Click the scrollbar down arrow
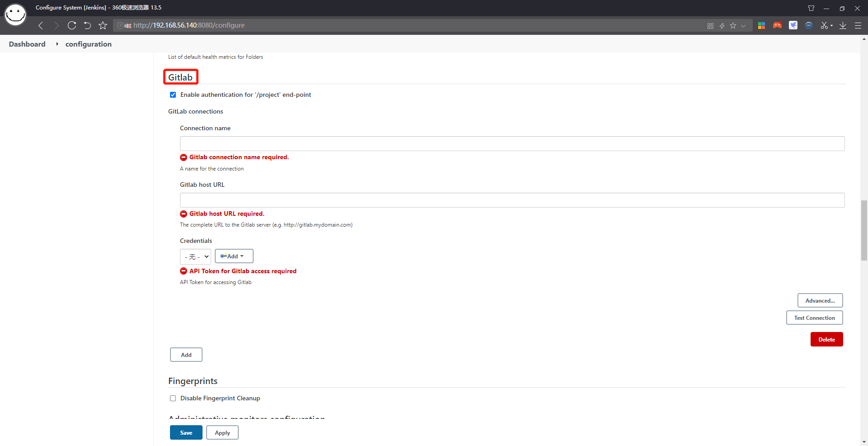 click(864, 442)
